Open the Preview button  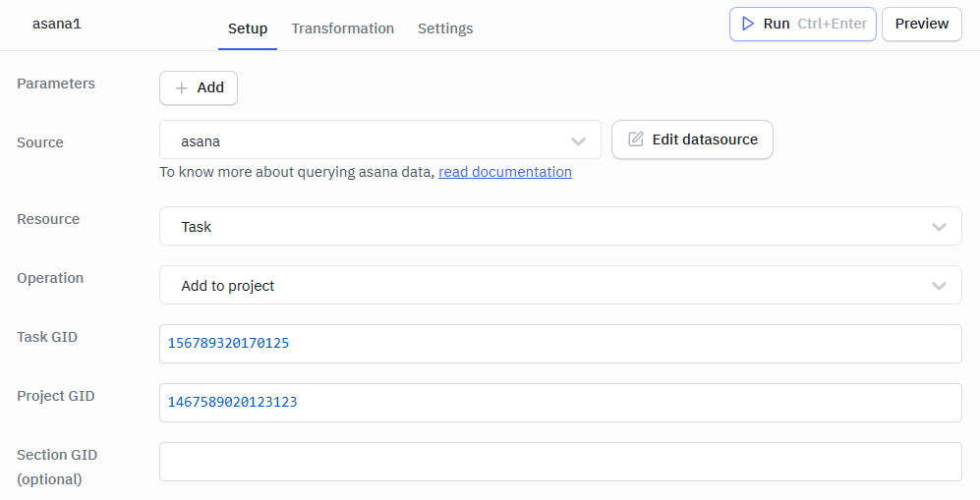[x=922, y=24]
